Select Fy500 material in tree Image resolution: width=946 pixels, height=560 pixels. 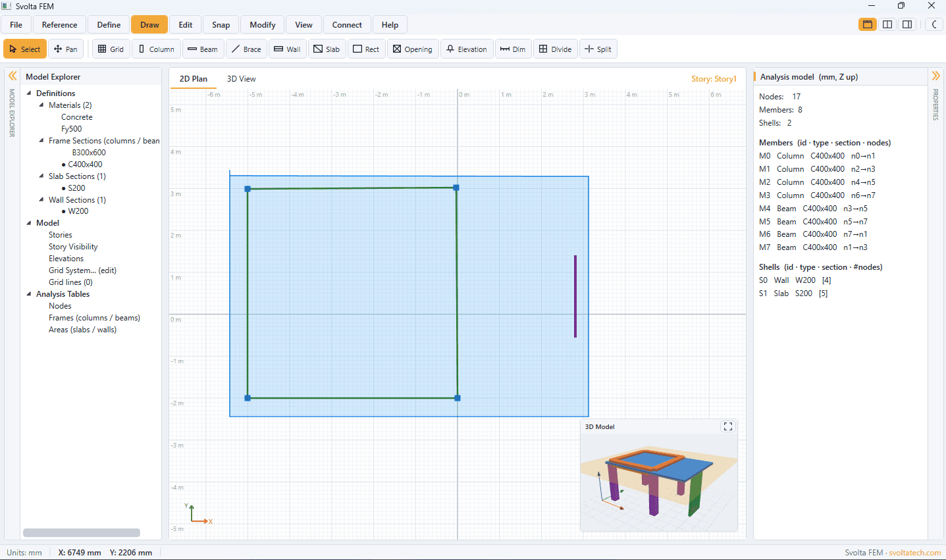tap(72, 129)
